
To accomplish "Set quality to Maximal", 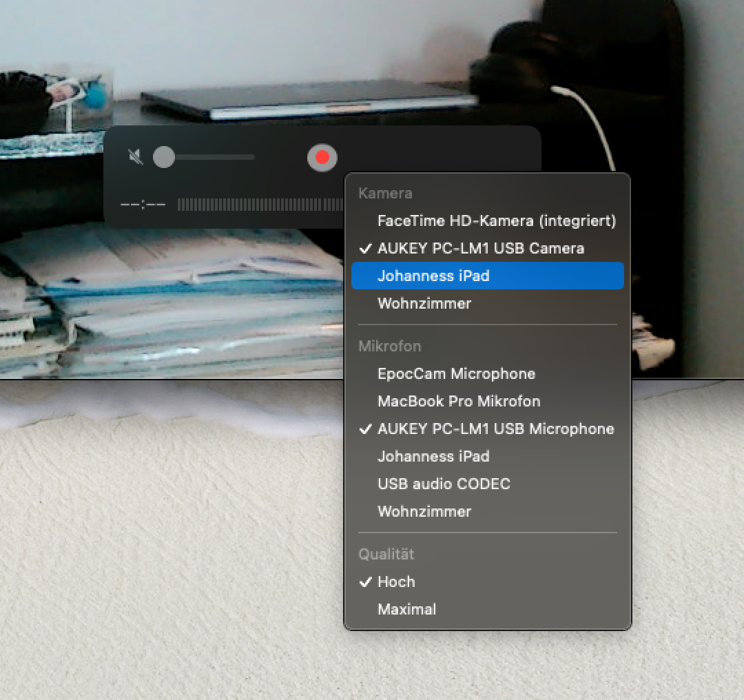I will click(487, 609).
